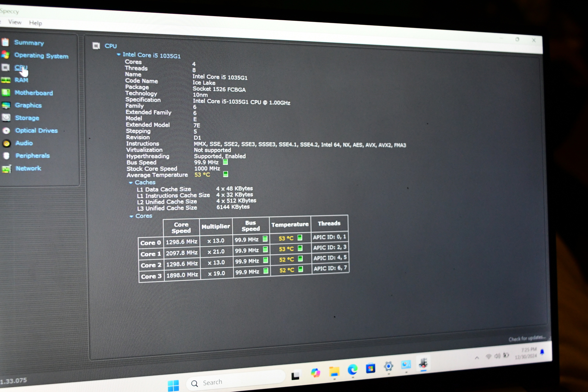
Task: Click the battery icon in the system tray
Action: pos(506,355)
